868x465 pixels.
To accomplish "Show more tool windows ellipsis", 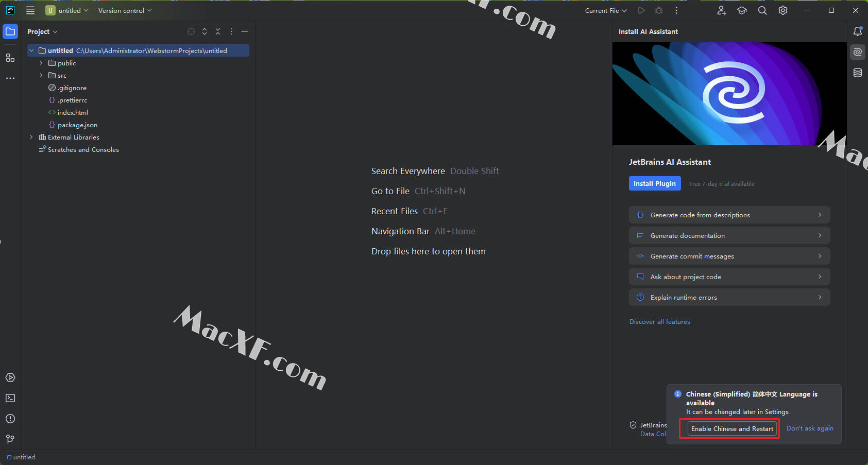I will [x=10, y=78].
